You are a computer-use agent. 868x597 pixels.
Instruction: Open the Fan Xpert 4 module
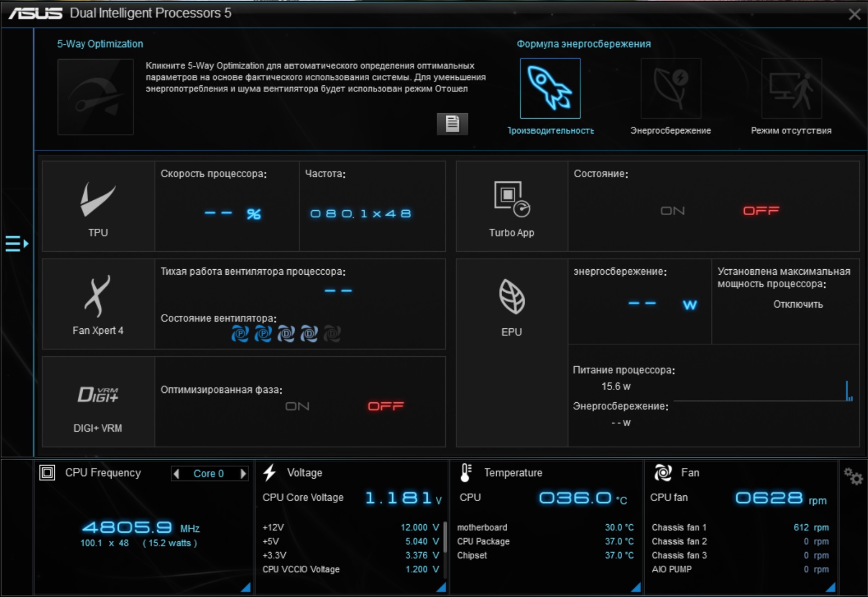coord(99,304)
